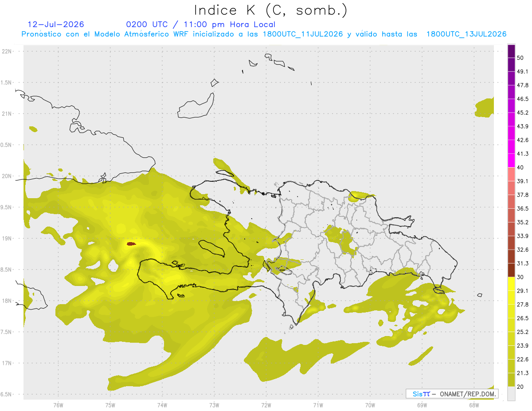Click the colorbar value 45.2

point(523,113)
